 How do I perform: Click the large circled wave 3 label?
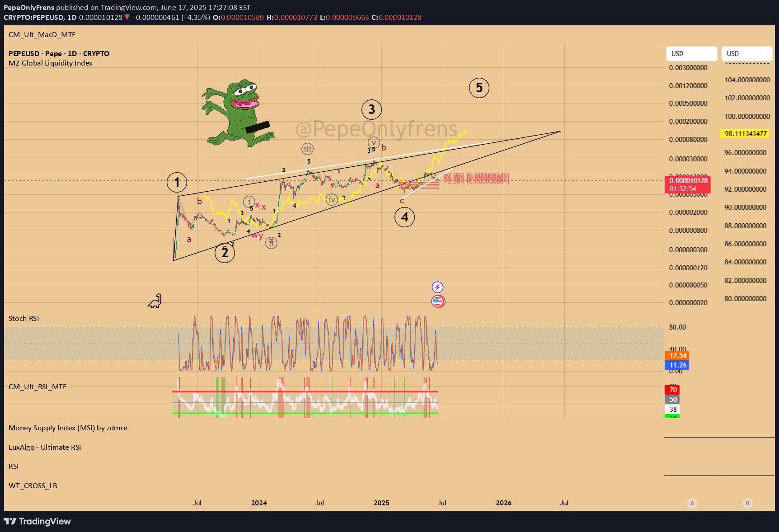coord(371,109)
